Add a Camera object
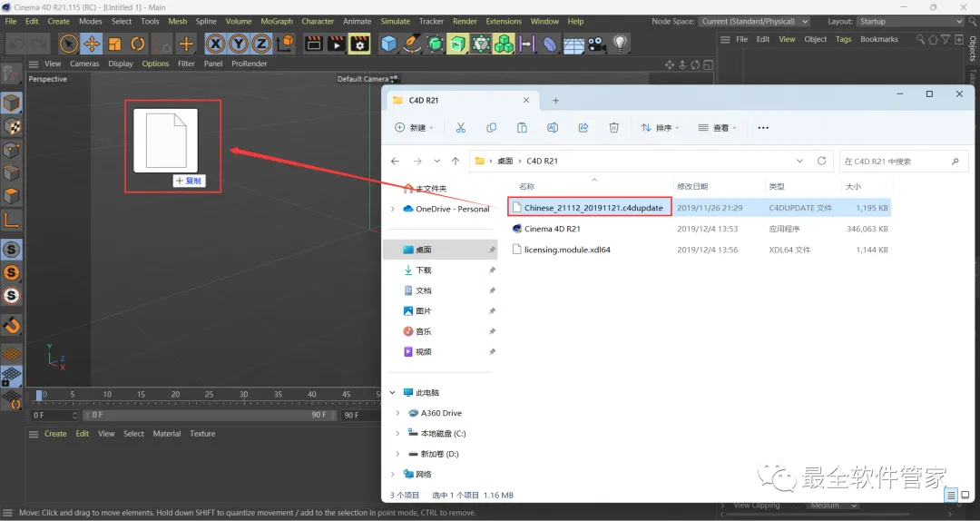Viewport: 980px width, 521px height. pyautogui.click(x=596, y=44)
